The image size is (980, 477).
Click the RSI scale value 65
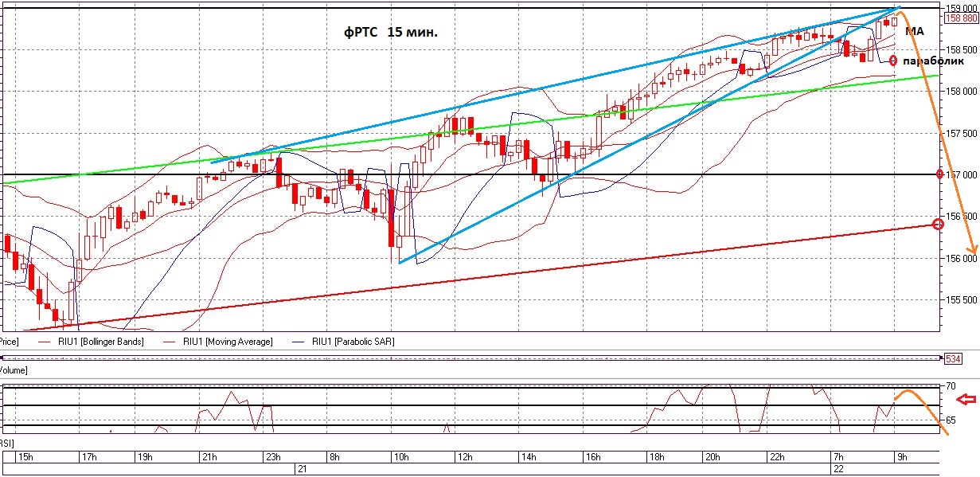tap(951, 420)
